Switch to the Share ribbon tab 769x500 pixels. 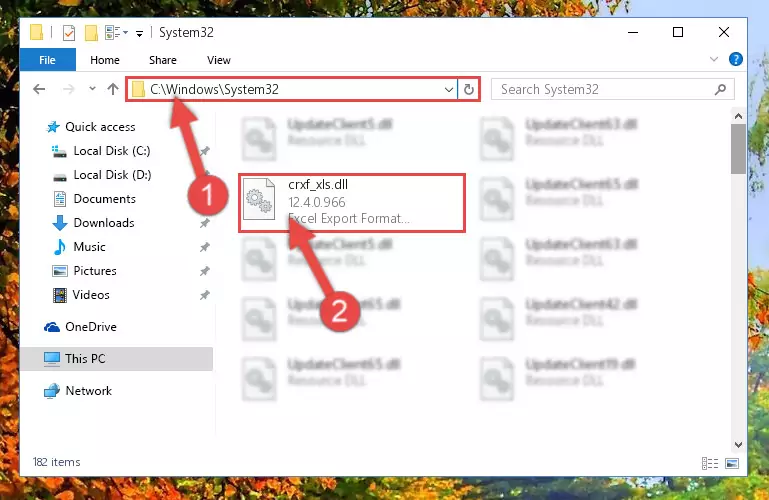click(163, 60)
